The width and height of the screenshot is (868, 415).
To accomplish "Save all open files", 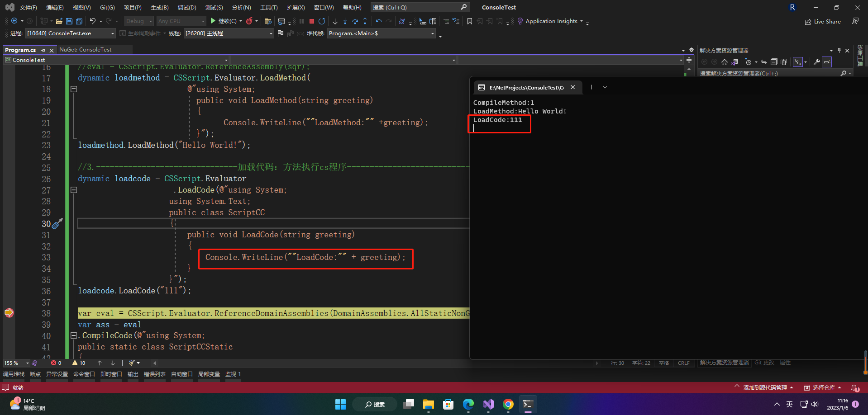I will tap(79, 21).
